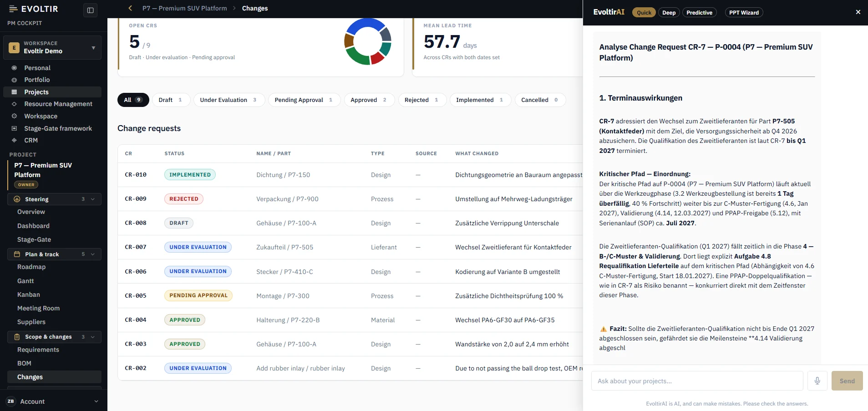
Task: Switch EvoltirAI to Quick mode
Action: 644,13
